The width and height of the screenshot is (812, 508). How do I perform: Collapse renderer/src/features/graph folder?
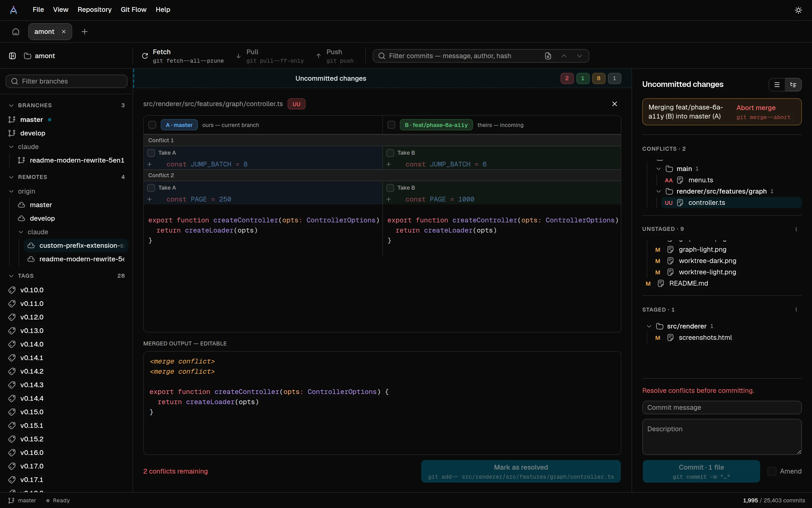(659, 191)
